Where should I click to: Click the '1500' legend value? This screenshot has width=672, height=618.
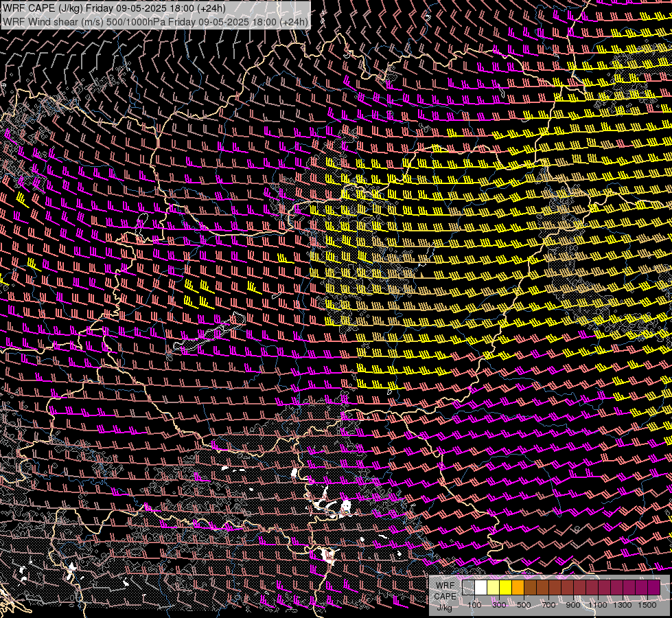click(x=647, y=605)
